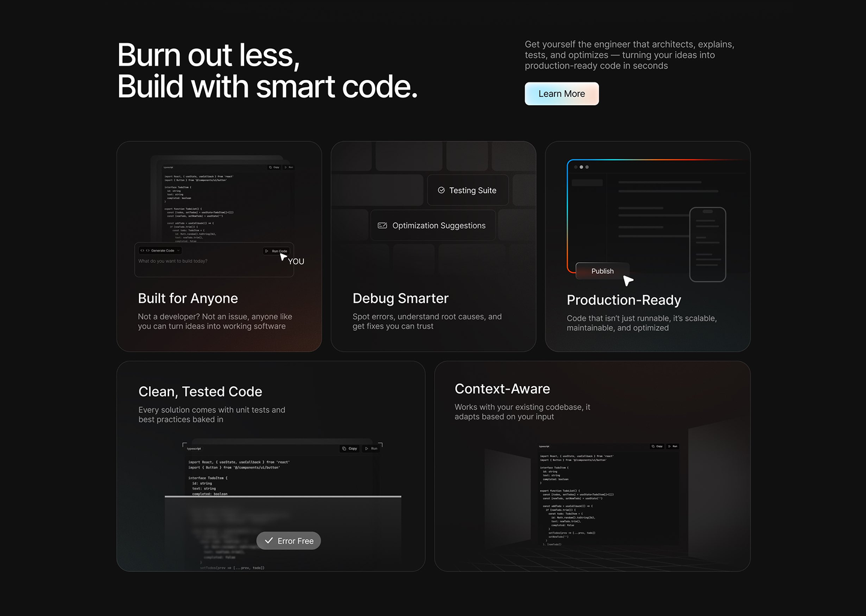Click the Error Free badge
Screen dimensions: 866x616
tap(289, 541)
